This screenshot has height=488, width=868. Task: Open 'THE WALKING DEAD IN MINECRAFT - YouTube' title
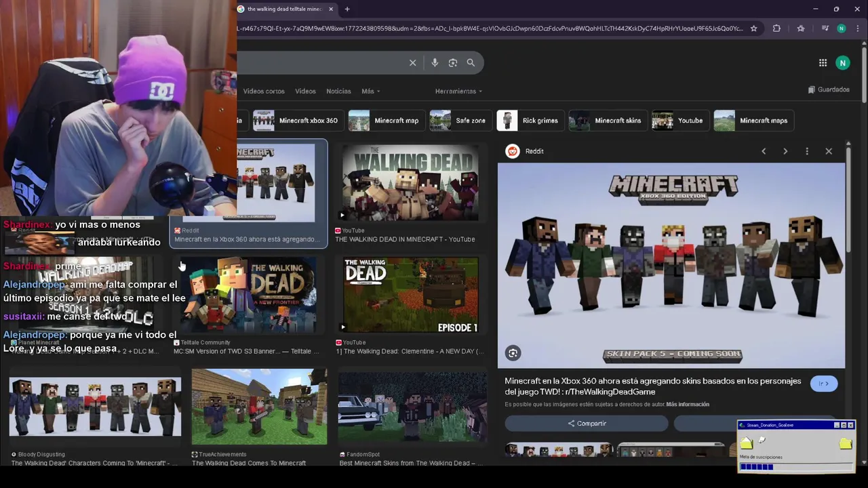click(x=405, y=239)
